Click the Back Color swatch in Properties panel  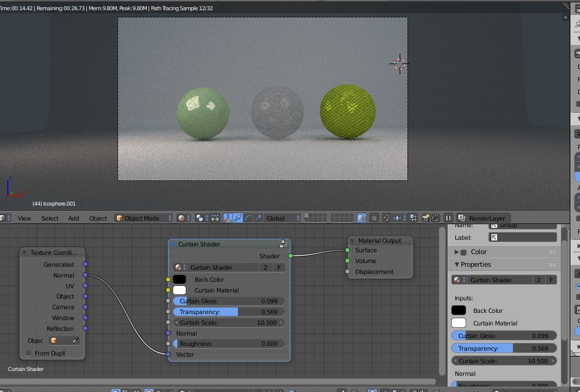coord(459,310)
